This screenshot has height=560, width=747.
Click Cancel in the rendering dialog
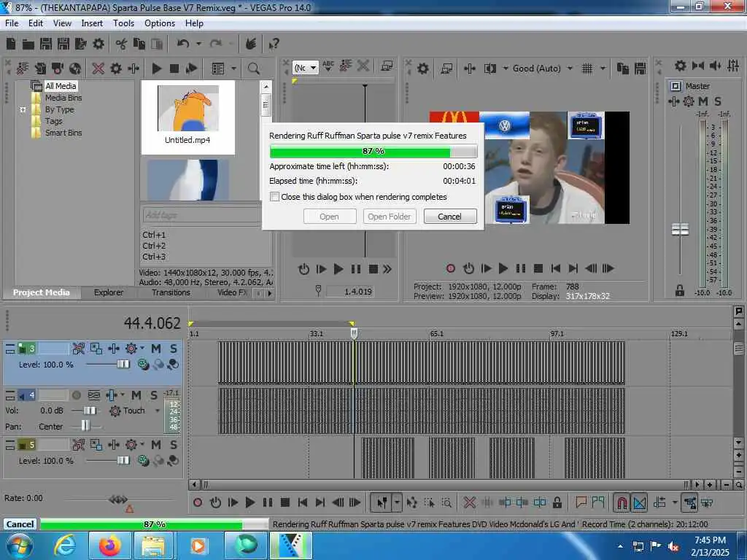[x=449, y=217]
